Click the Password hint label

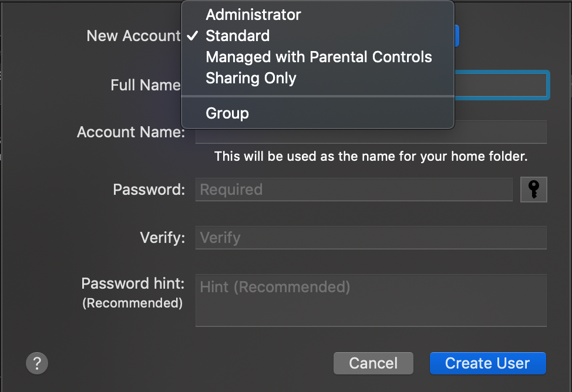[133, 283]
